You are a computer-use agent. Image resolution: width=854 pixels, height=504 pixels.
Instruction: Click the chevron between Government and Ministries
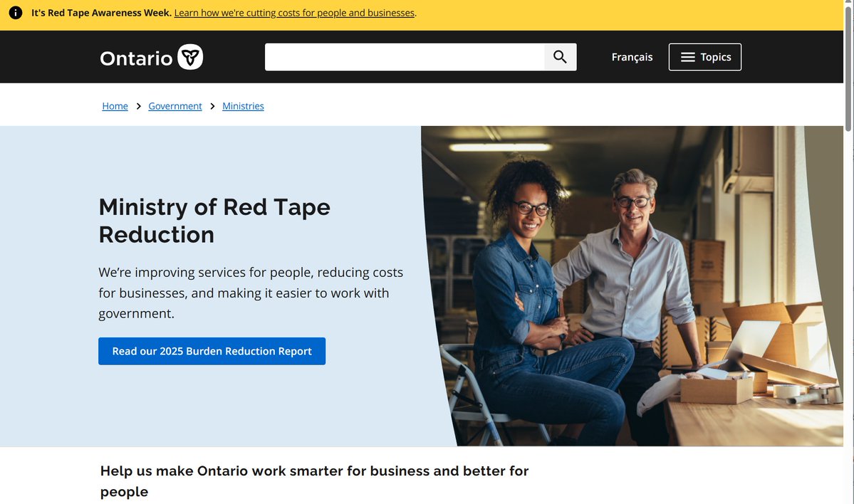click(212, 105)
